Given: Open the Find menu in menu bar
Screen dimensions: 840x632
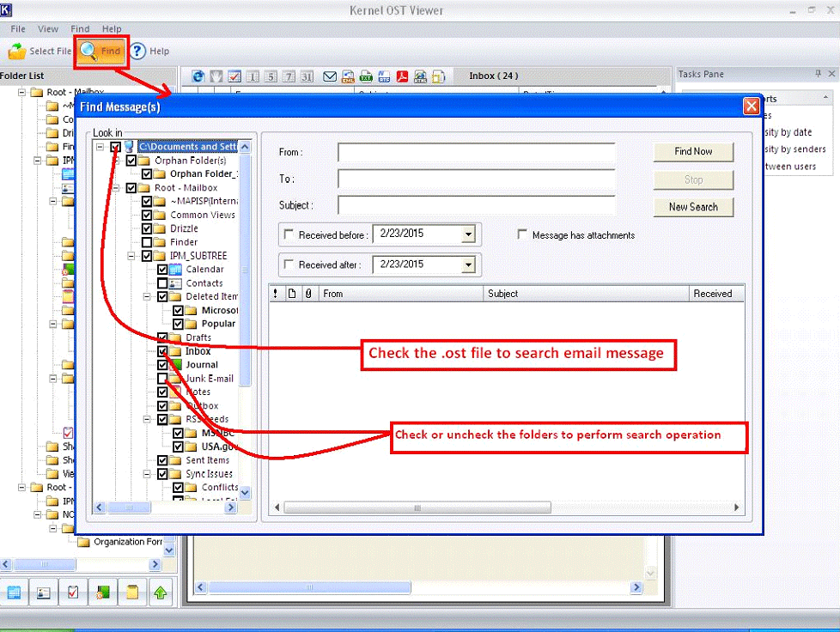Looking at the screenshot, I should [80, 29].
